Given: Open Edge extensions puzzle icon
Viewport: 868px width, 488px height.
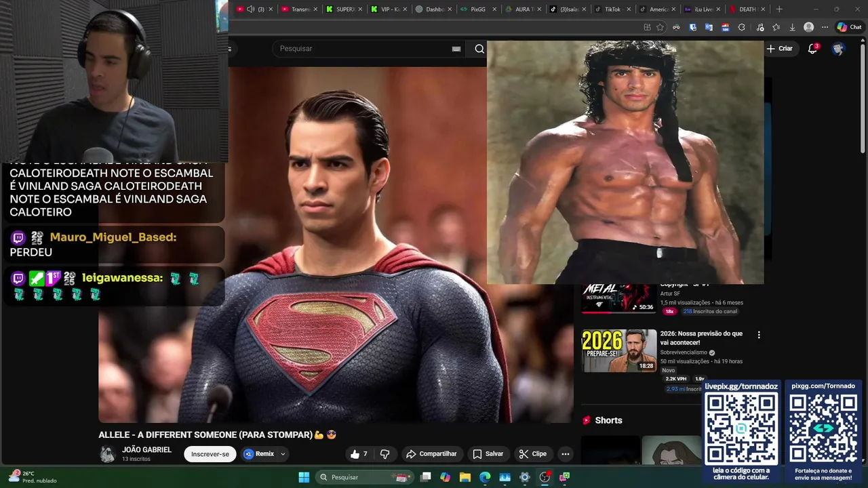Looking at the screenshot, I should 741,27.
